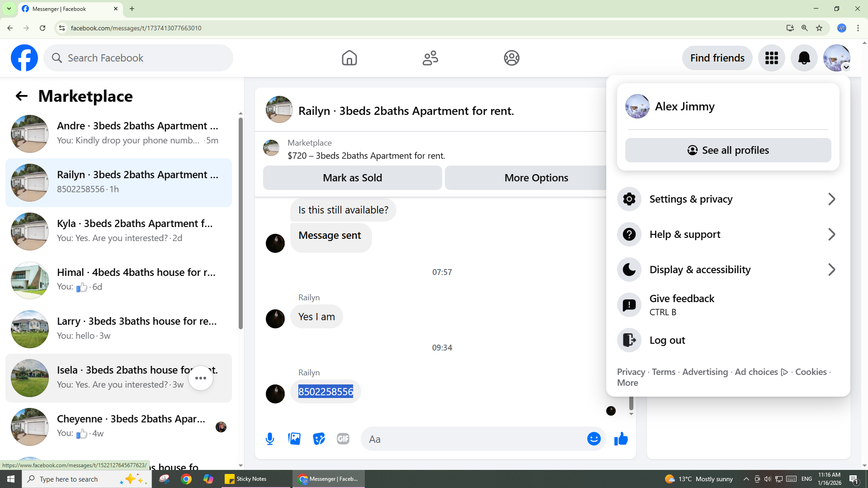Click the install app icon in address bar
The image size is (868, 488).
790,28
